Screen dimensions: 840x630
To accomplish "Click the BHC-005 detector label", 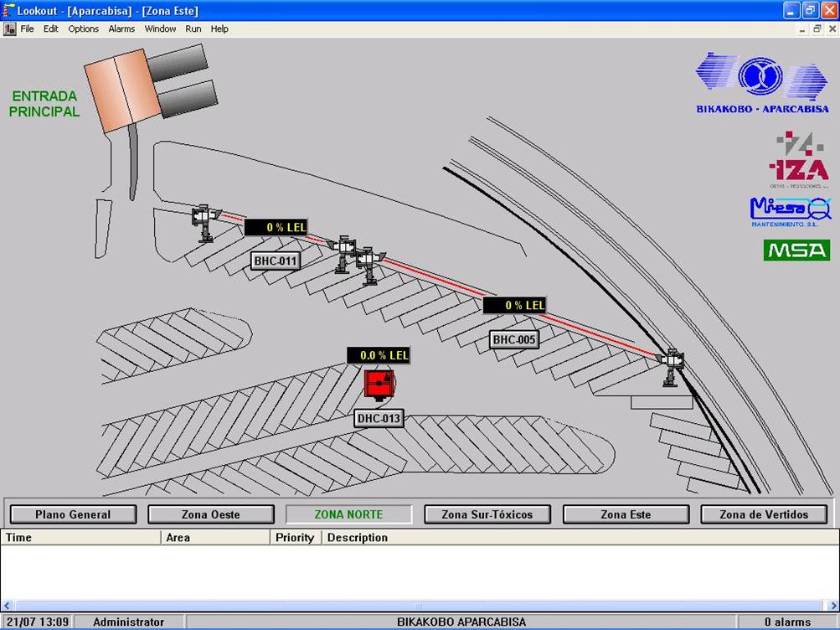I will point(514,339).
